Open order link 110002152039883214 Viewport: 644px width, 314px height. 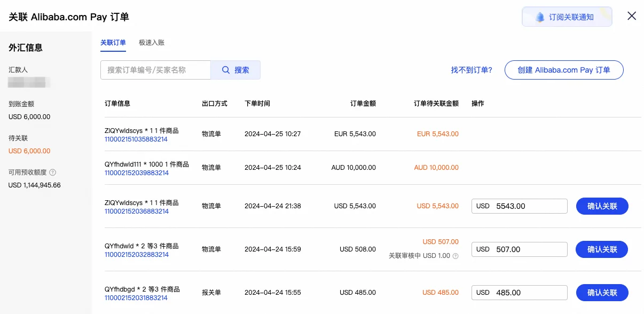136,172
